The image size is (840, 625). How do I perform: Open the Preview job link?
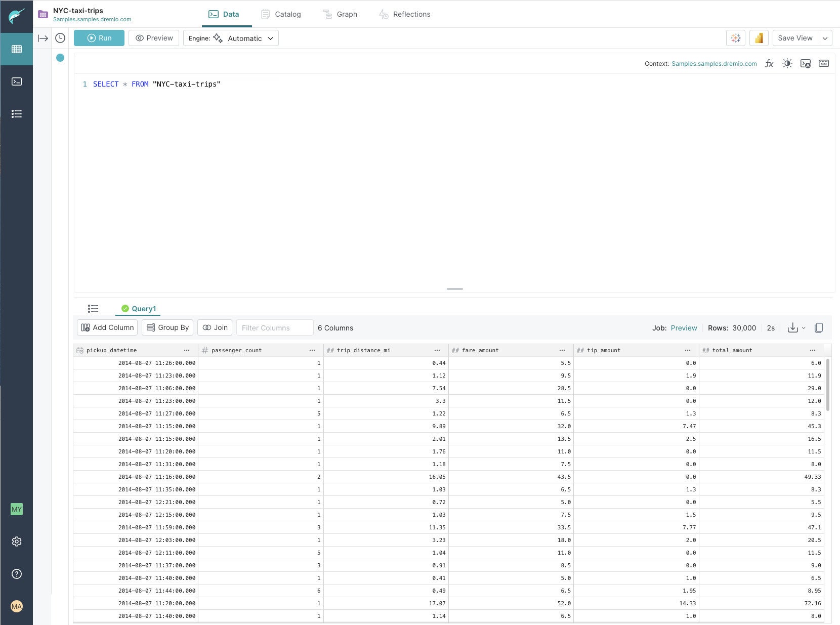(x=684, y=328)
